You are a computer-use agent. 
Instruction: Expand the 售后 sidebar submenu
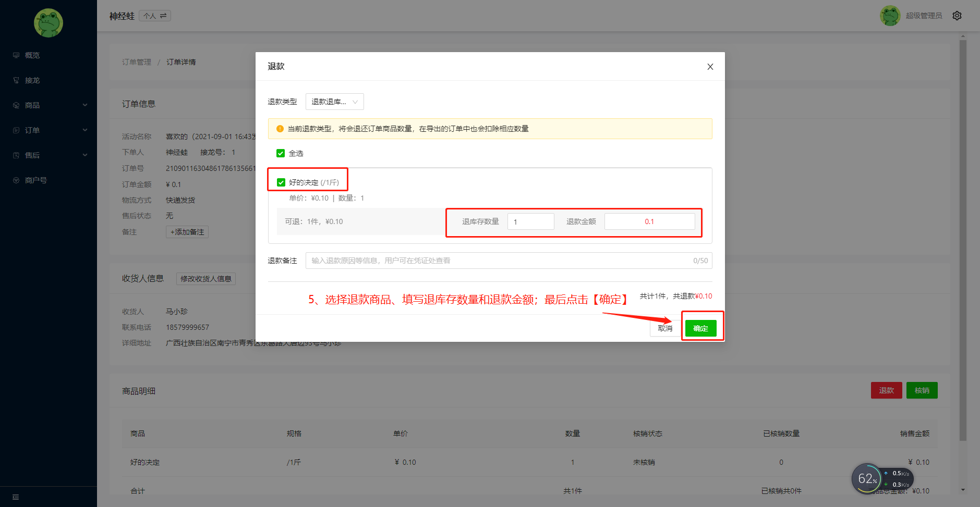[x=85, y=155]
